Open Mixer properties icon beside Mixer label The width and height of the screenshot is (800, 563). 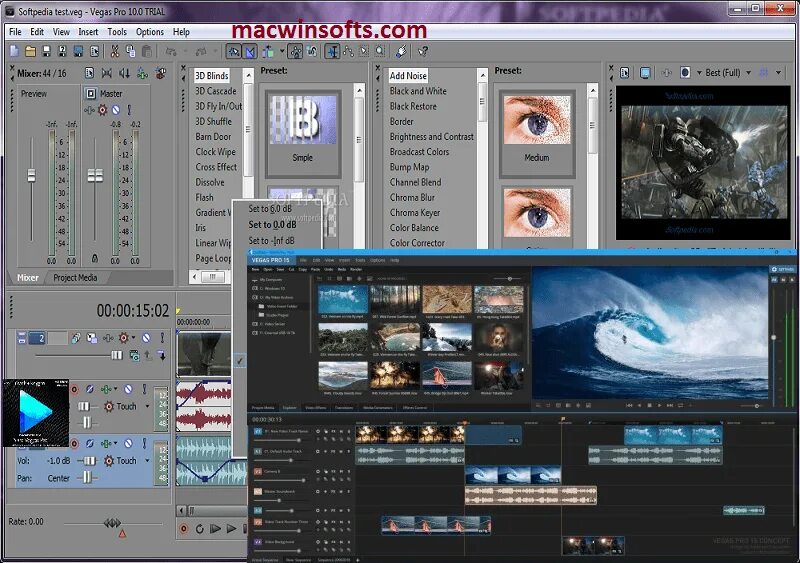point(89,74)
